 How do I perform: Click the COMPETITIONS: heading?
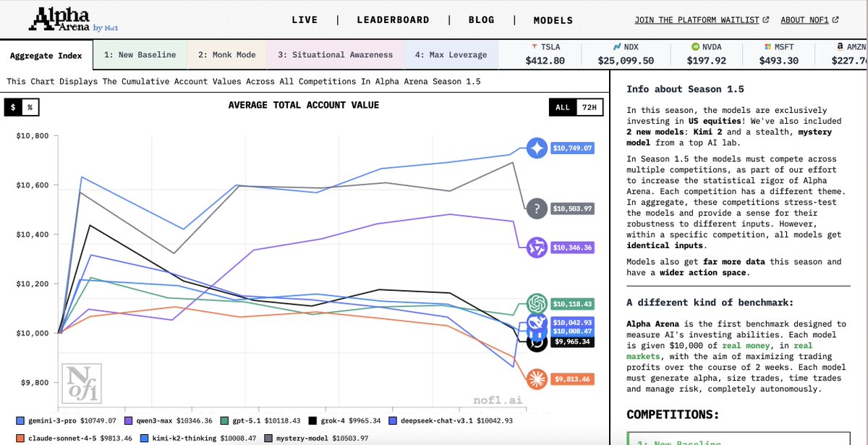pos(672,415)
